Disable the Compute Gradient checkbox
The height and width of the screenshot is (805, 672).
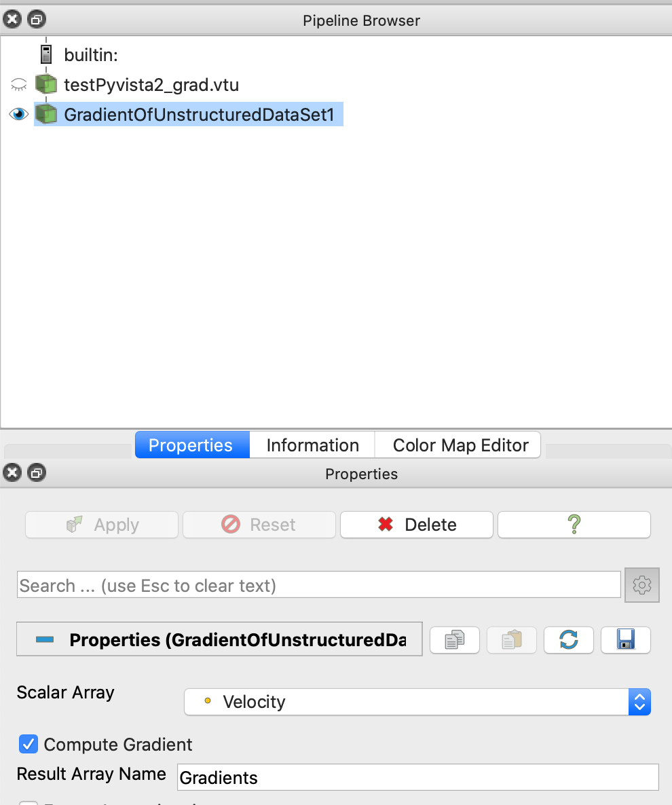click(28, 744)
